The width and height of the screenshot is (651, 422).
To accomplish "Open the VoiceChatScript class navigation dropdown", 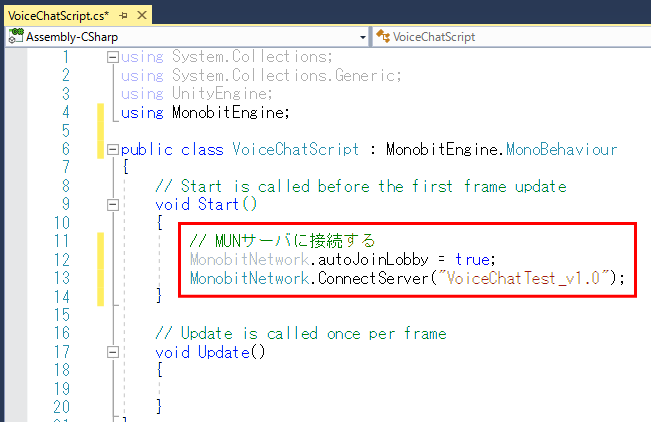I will click(513, 37).
